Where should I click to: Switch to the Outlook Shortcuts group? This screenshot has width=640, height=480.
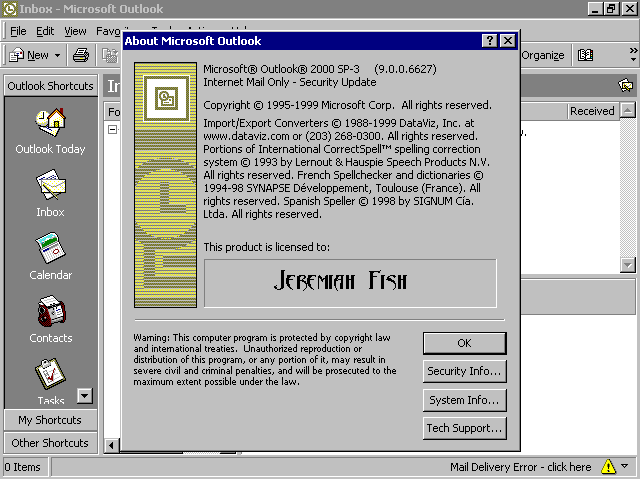tap(51, 86)
